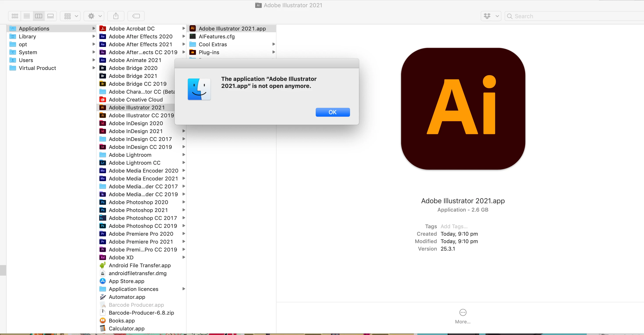644x335 pixels.
Task: Switch to list view in toolbar
Action: [27, 16]
